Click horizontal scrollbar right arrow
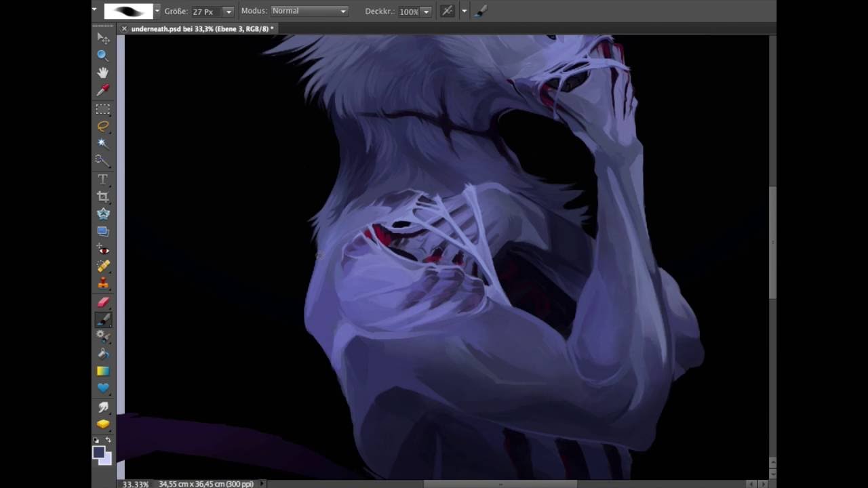Image resolution: width=868 pixels, height=488 pixels. pos(764,484)
